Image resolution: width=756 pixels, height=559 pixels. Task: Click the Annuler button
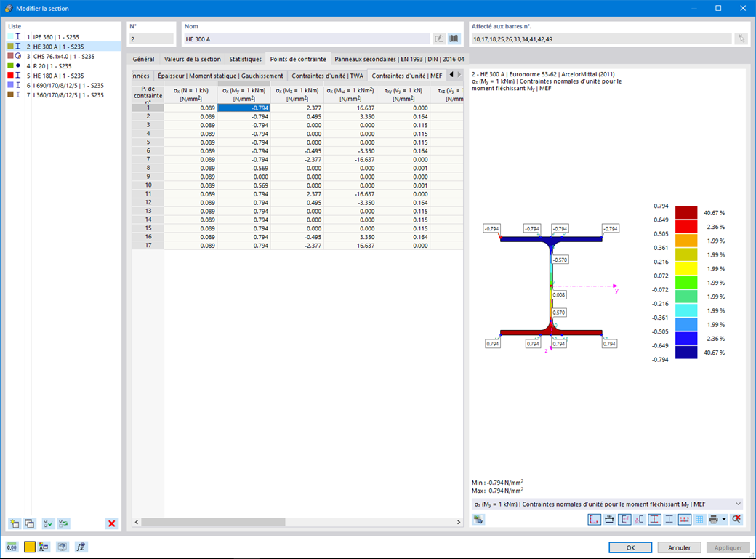coord(679,547)
